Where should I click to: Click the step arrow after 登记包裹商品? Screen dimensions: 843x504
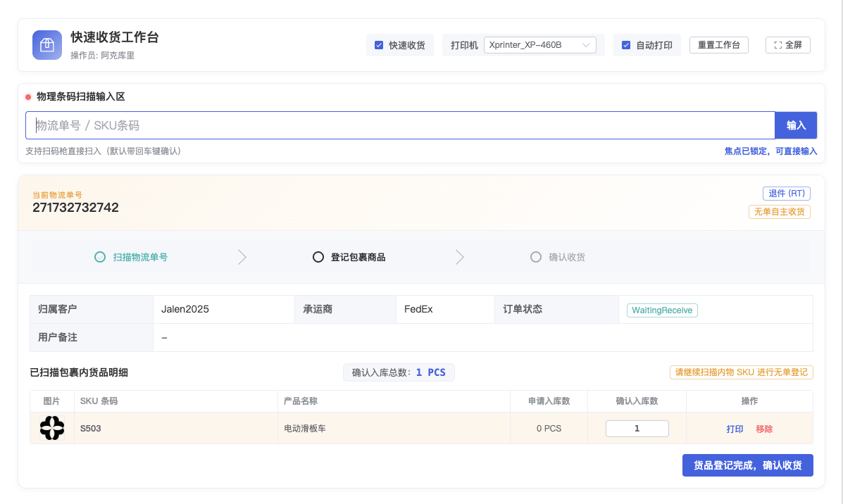tap(460, 257)
